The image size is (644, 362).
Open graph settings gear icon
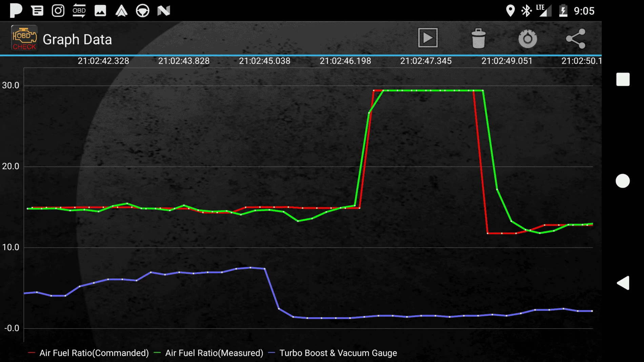tap(527, 39)
